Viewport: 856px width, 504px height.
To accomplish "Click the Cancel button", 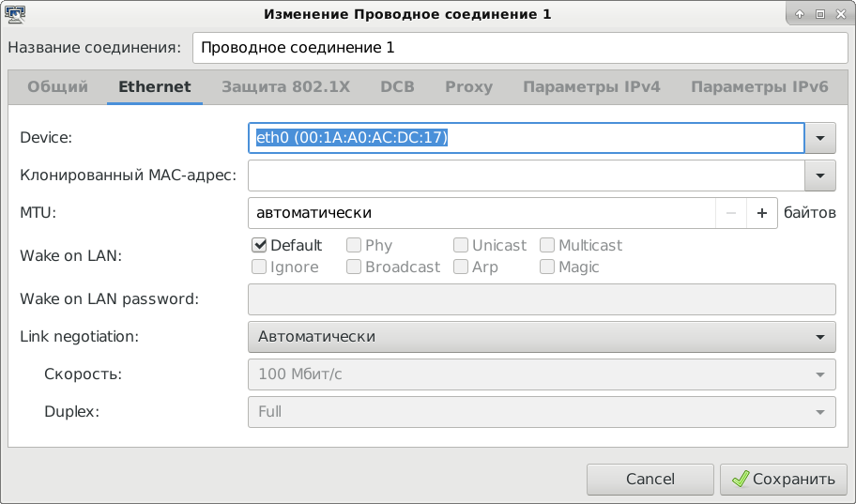I will click(x=650, y=479).
